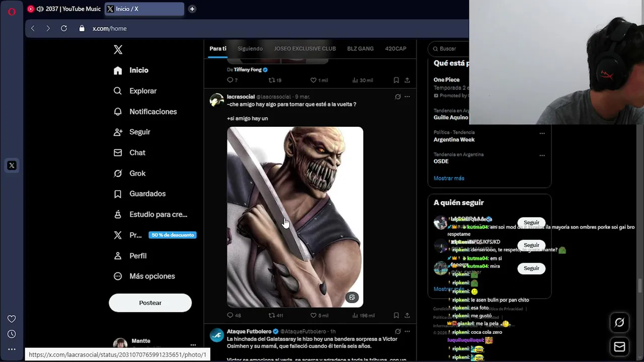
Task: Open more options for OSDE trend
Action: tap(542, 155)
